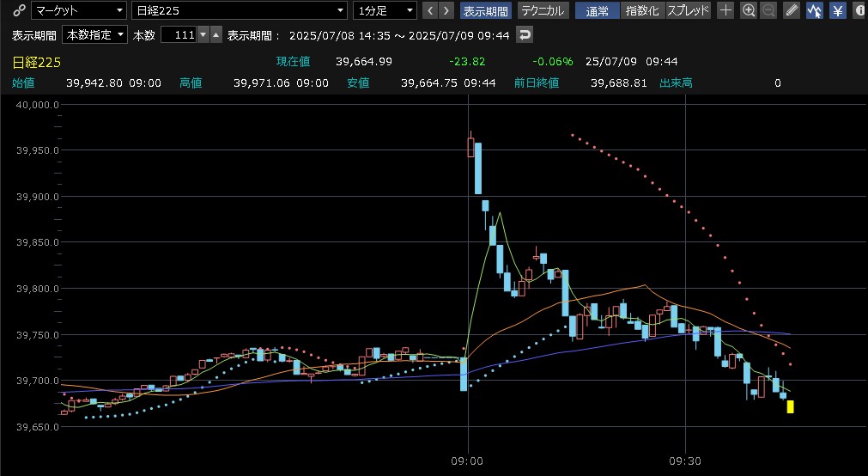Click high price 39,971.06

pos(261,83)
